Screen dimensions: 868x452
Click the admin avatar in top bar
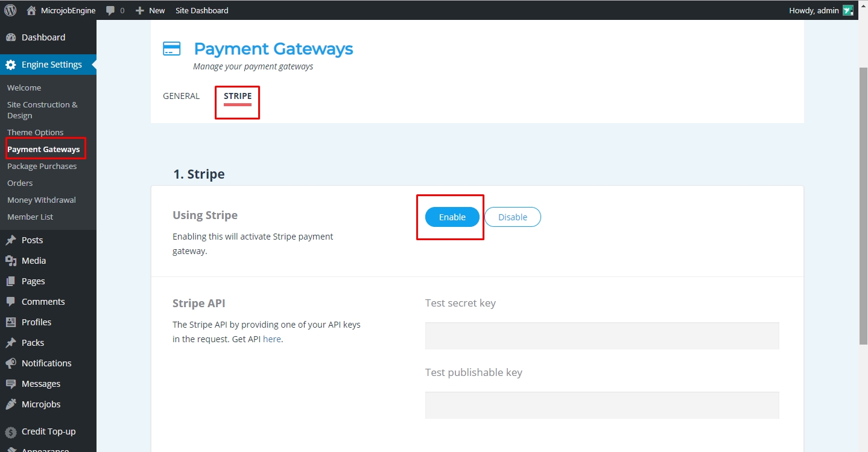click(848, 10)
